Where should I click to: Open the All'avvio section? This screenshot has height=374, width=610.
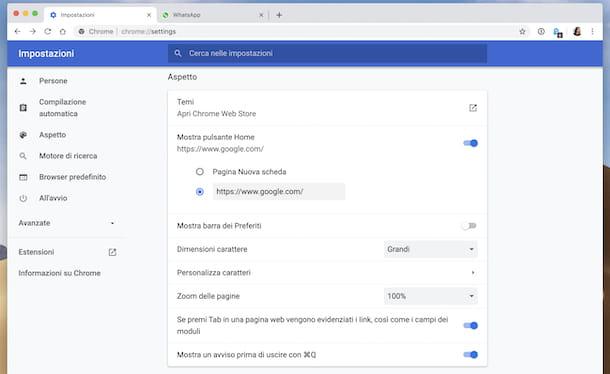click(x=53, y=198)
